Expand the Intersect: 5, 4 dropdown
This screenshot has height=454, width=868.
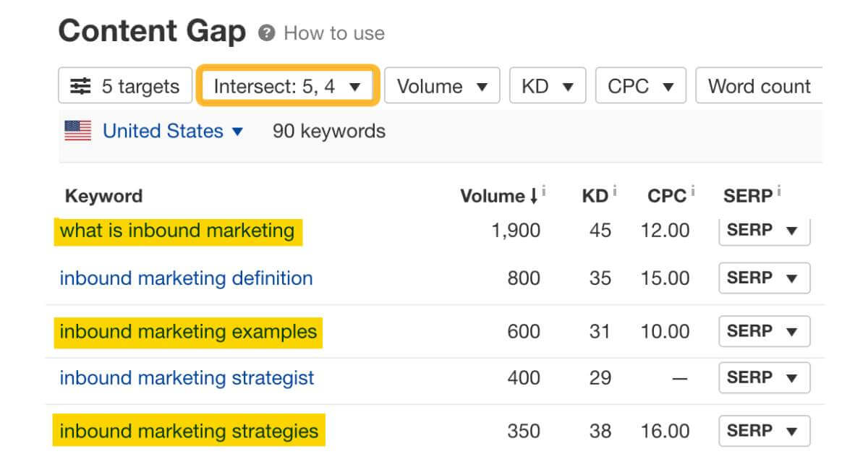[x=287, y=86]
